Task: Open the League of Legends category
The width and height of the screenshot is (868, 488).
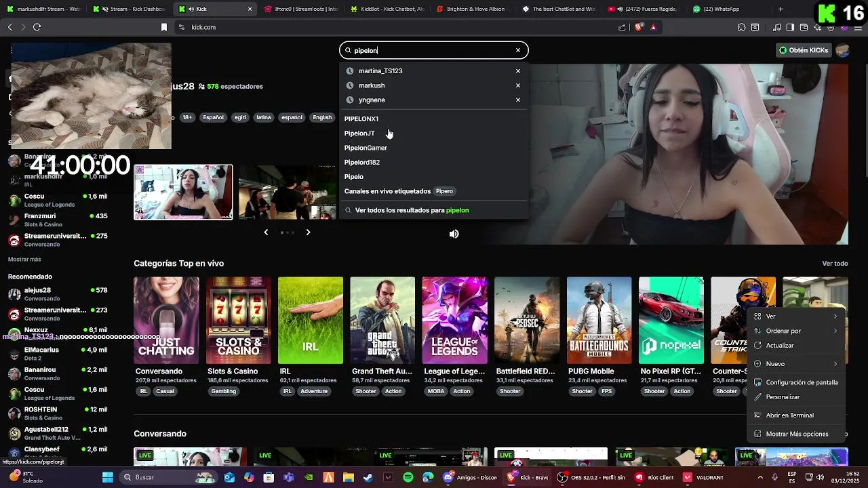Action: pos(454,321)
